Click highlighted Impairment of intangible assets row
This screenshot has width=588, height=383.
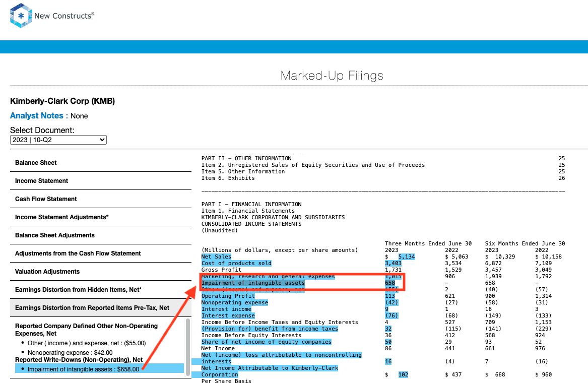click(x=253, y=283)
